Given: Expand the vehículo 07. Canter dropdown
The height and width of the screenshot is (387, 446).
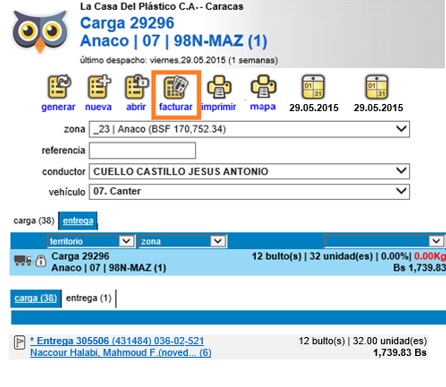Looking at the screenshot, I should click(x=249, y=192).
